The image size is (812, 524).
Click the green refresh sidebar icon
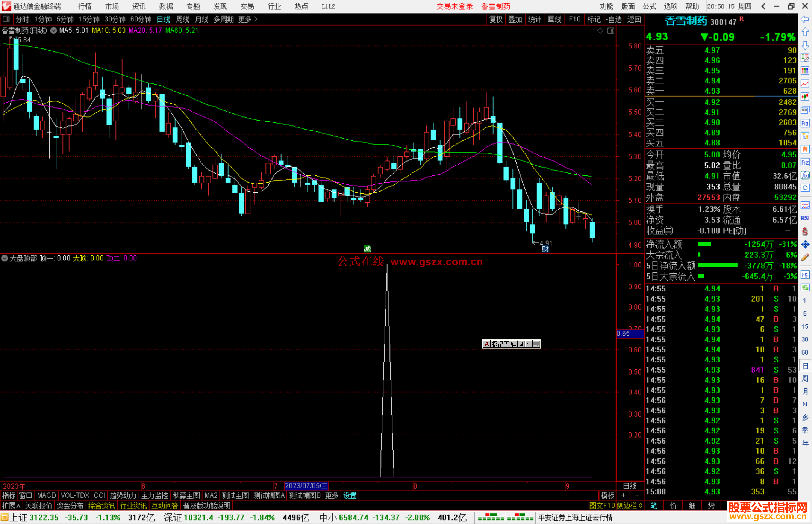pos(805,288)
